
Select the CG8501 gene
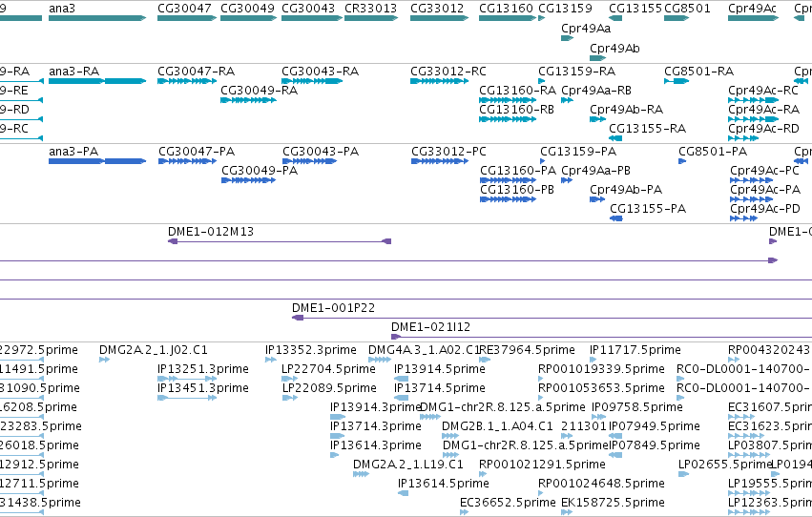click(677, 18)
